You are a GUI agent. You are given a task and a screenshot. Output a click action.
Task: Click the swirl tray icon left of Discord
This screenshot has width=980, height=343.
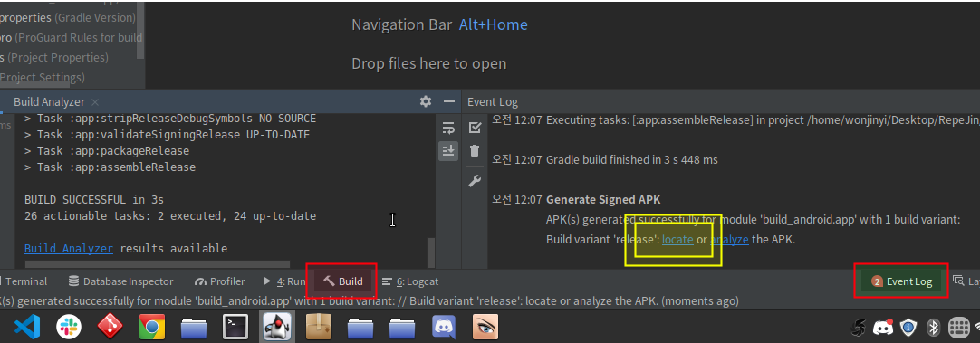click(860, 327)
